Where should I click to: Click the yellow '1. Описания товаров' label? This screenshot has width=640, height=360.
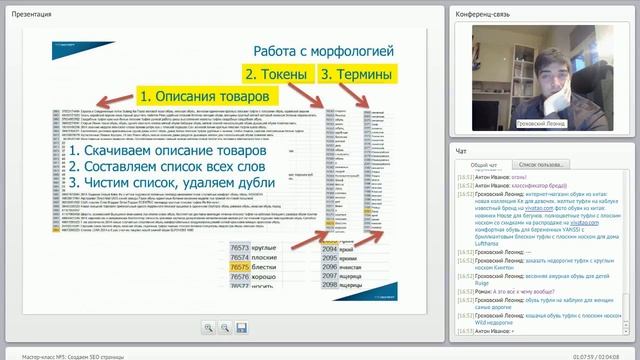(207, 96)
